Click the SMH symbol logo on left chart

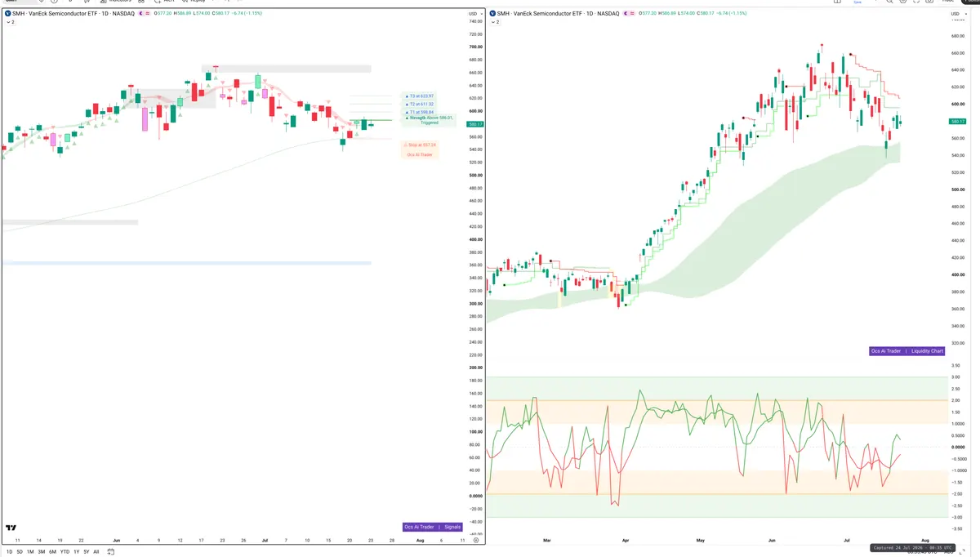click(x=7, y=14)
